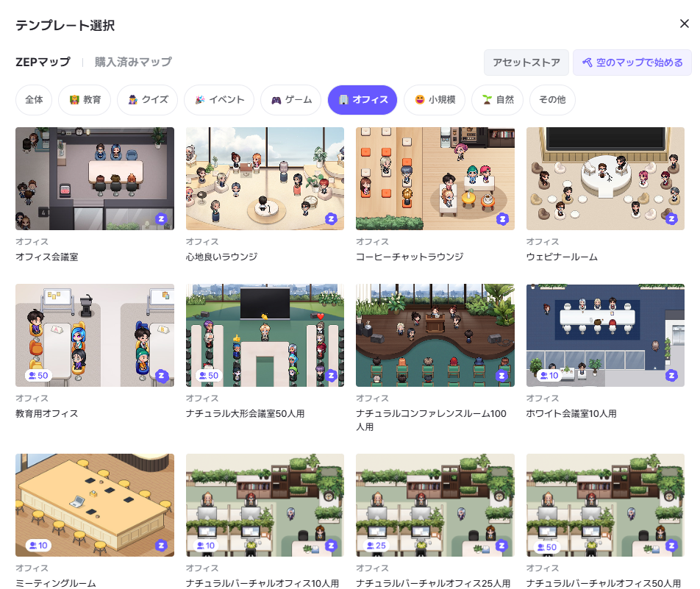Screen dimensions: 700x589
Task: Click the ZEP badge on オフィス会議室
Action: (x=161, y=219)
